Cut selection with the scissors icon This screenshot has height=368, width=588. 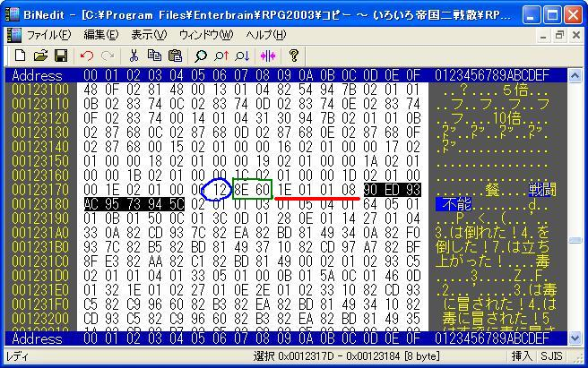(134, 56)
